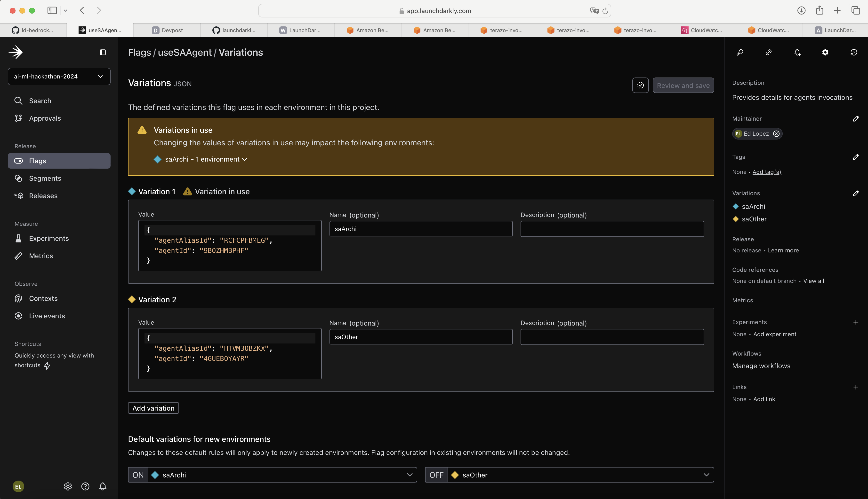
Task: Go to Segments in sidebar
Action: pos(45,178)
